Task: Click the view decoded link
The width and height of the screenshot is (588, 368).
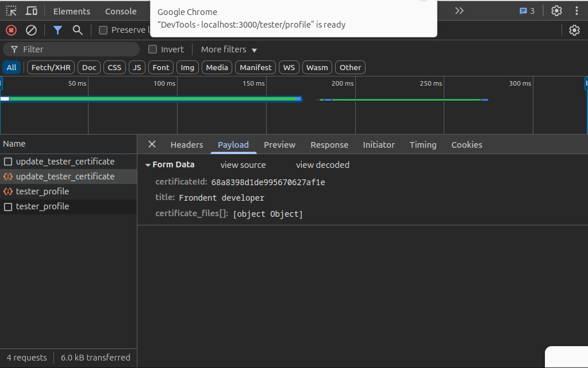Action: pyautogui.click(x=322, y=165)
